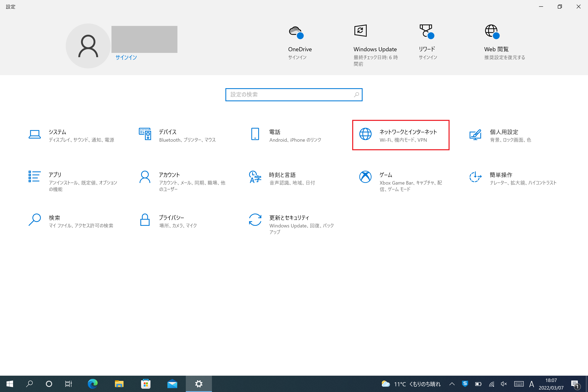Click the user profile avatar
The image size is (588, 392).
88,46
